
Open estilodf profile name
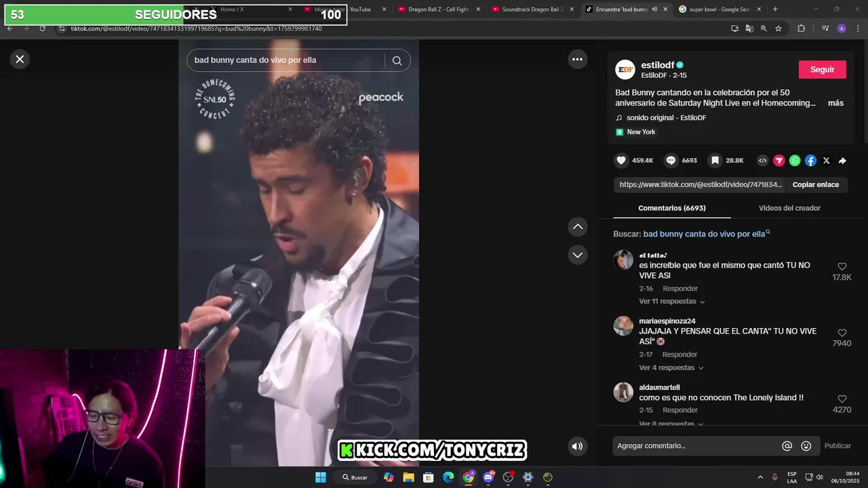(x=657, y=65)
